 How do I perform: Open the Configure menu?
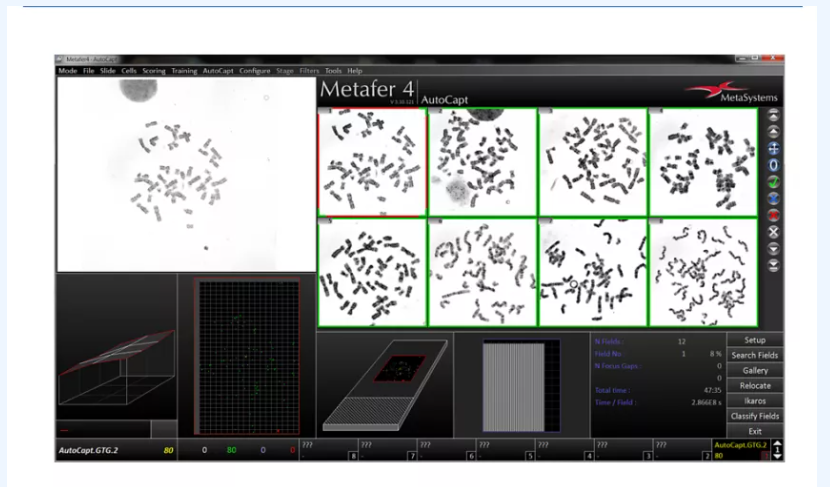tap(255, 70)
